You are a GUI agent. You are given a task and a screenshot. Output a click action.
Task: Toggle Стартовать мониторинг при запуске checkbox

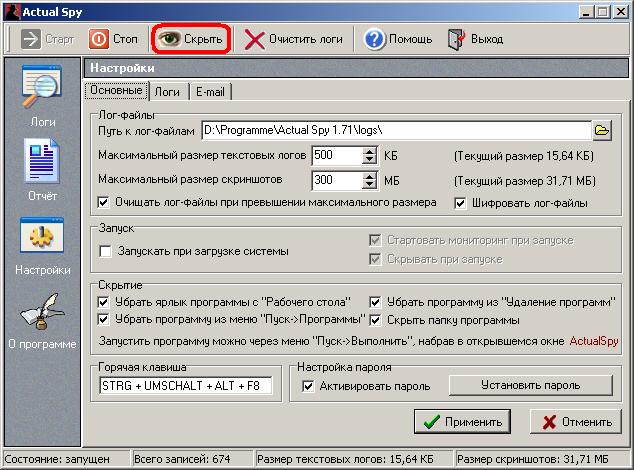[375, 240]
